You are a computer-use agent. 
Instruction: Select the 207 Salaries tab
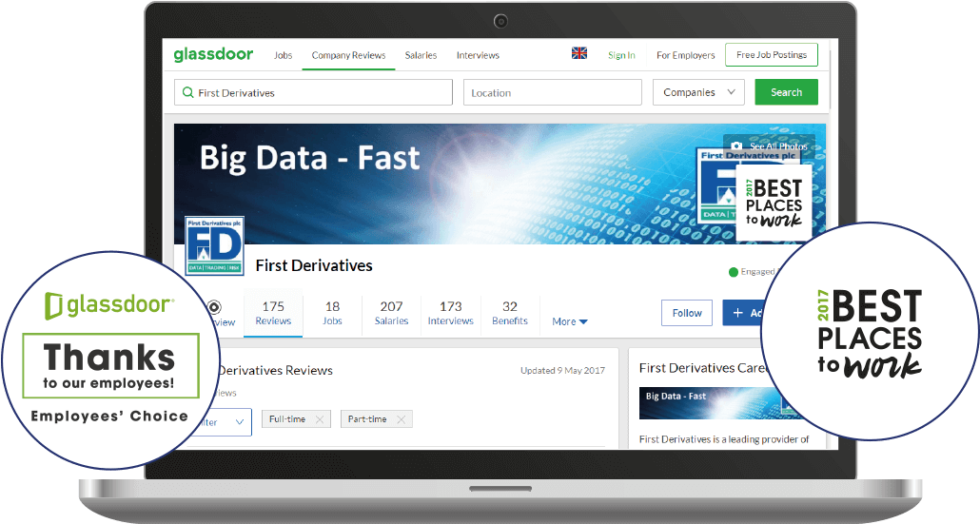pos(391,313)
